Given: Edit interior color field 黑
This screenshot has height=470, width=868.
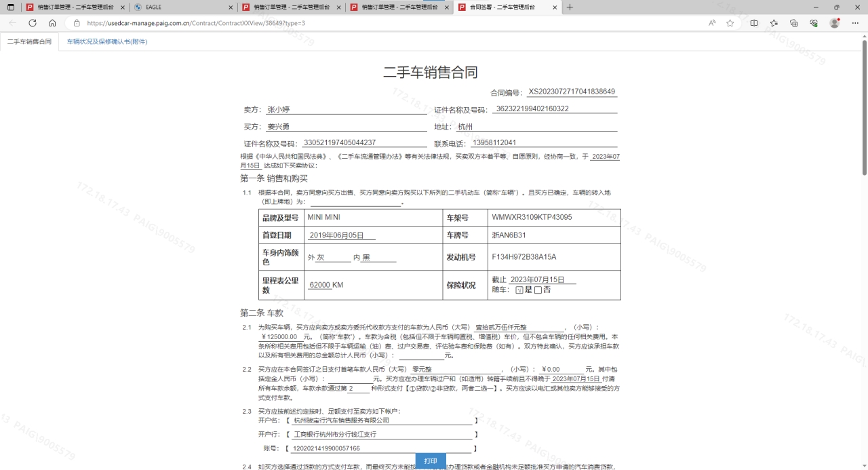Looking at the screenshot, I should [x=378, y=258].
